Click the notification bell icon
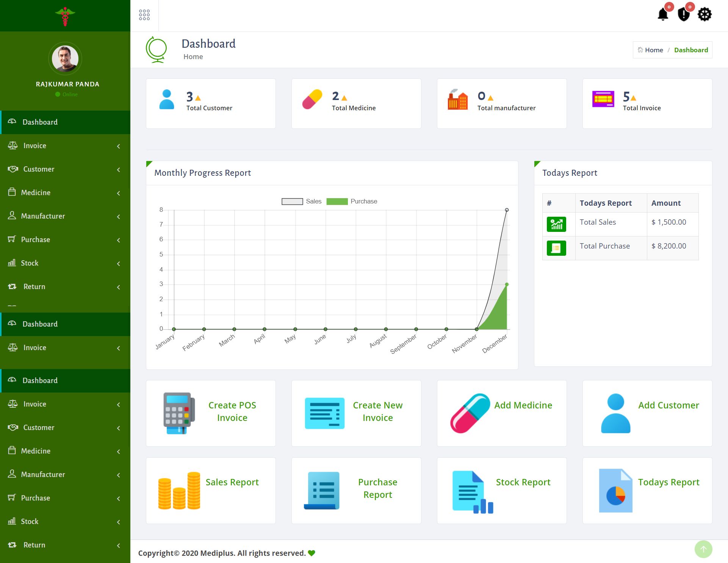 [662, 15]
